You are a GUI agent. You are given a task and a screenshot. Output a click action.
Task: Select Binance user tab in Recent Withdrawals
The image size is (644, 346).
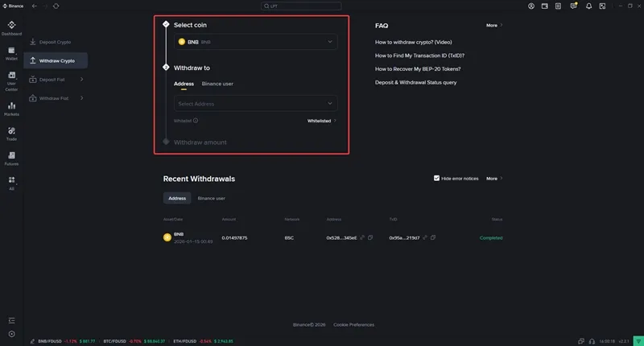(x=211, y=198)
